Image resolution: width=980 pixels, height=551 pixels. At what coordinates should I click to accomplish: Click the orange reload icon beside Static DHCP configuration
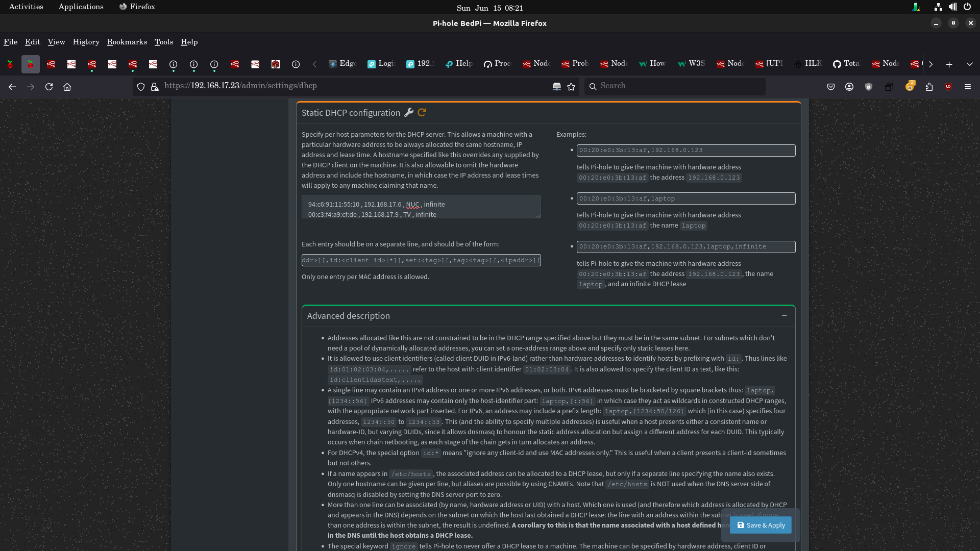point(422,113)
